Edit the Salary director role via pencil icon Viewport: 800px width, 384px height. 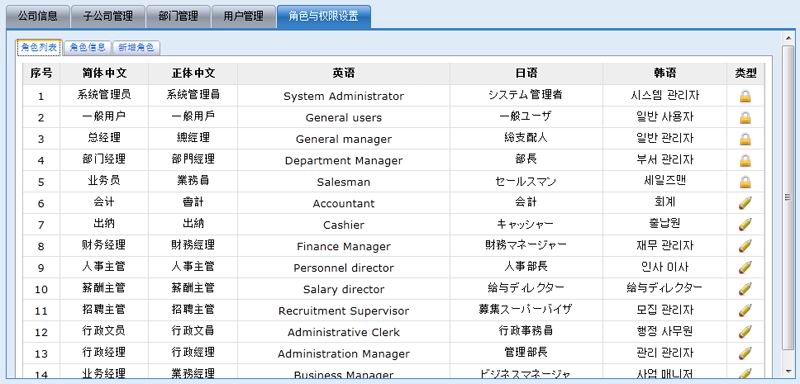click(745, 289)
